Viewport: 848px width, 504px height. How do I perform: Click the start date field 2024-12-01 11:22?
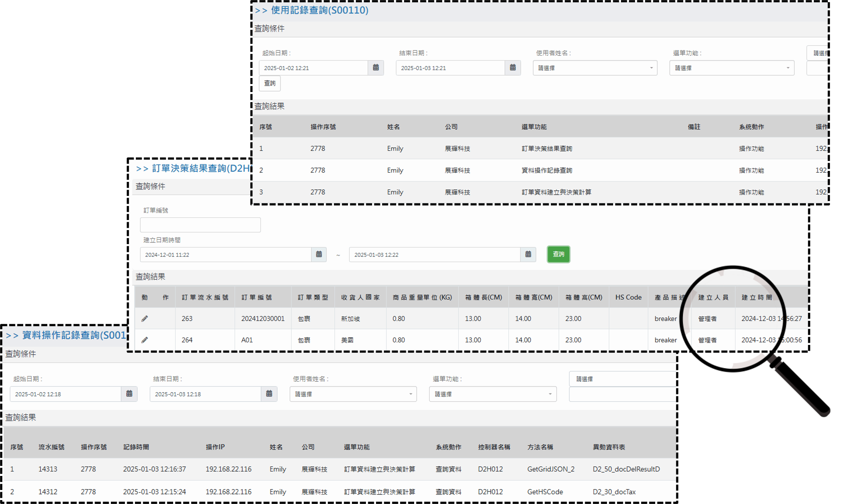click(x=225, y=255)
